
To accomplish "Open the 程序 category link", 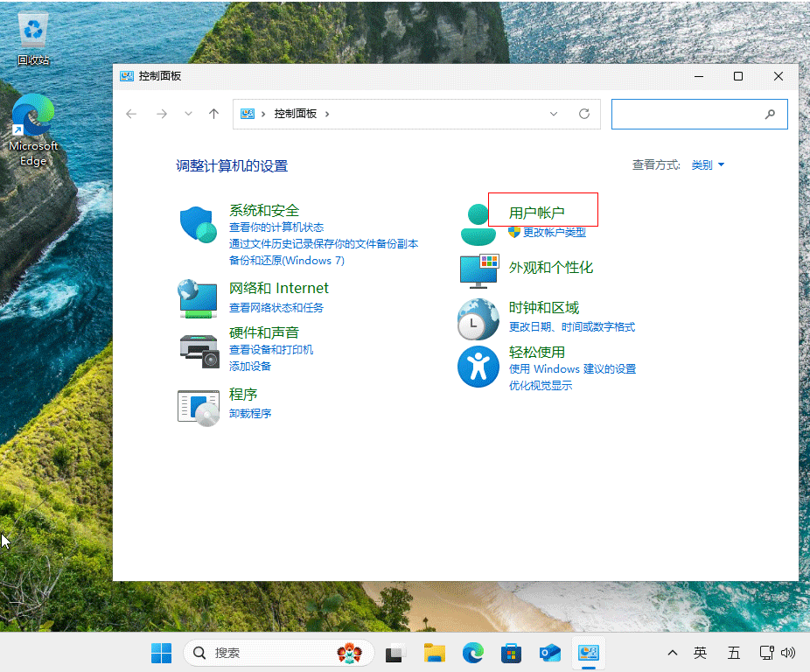I will (243, 395).
